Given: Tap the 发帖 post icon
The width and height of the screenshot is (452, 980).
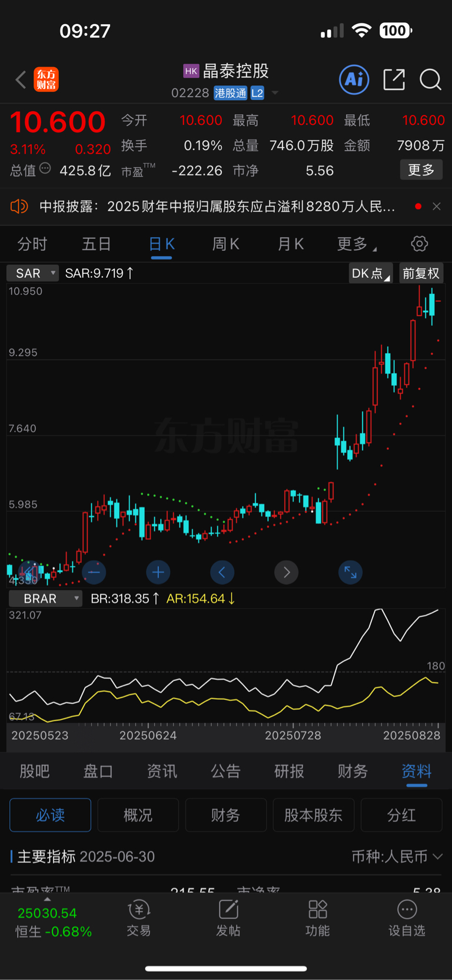Looking at the screenshot, I should point(228,918).
